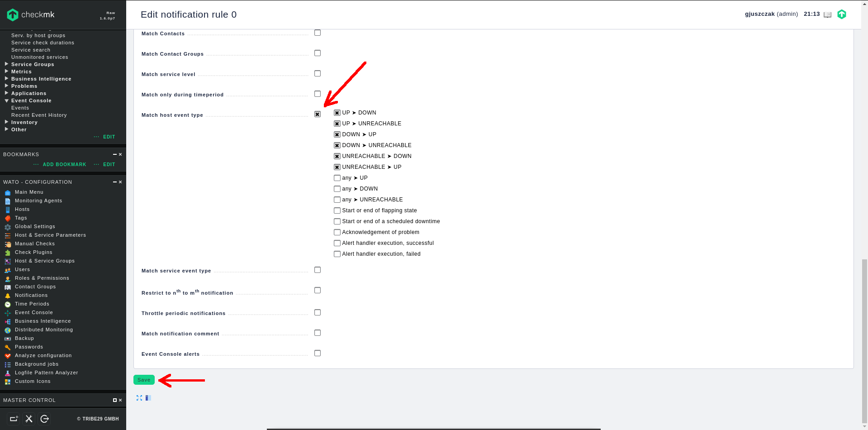Click the ADD BOOKMARK link
868x430 pixels.
pos(64,164)
